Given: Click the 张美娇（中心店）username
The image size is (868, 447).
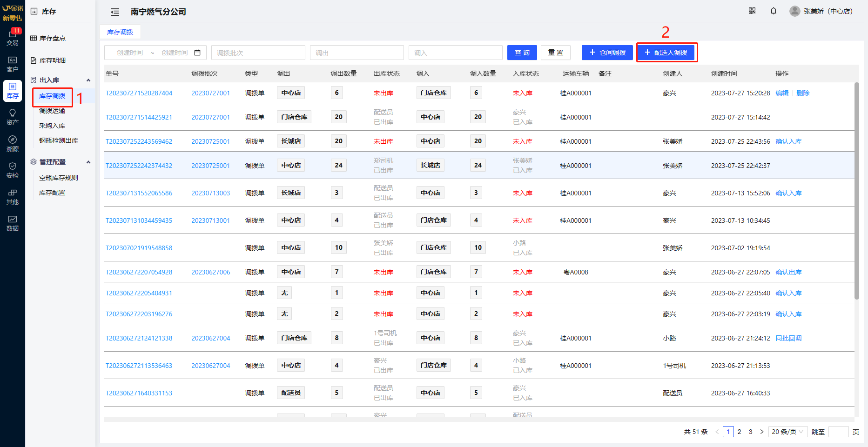Looking at the screenshot, I should pos(829,11).
